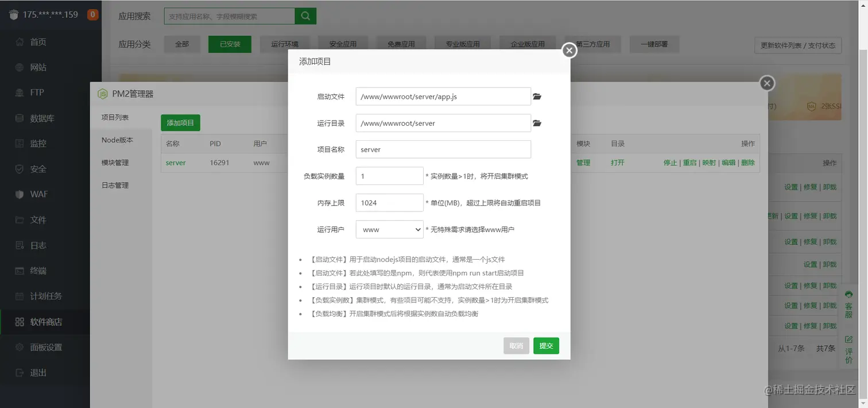Click the 监控 monitoring sidebar icon
868x408 pixels.
point(20,144)
